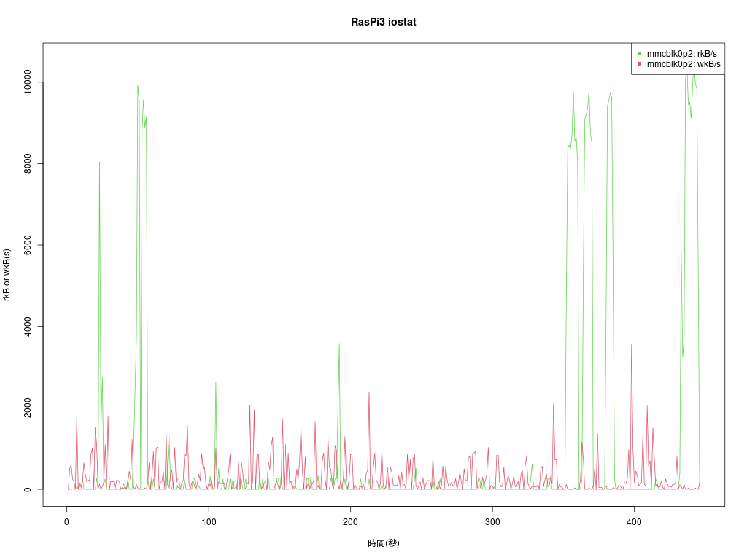Click the x-axis tick value 100
747x560 pixels.
tap(209, 522)
